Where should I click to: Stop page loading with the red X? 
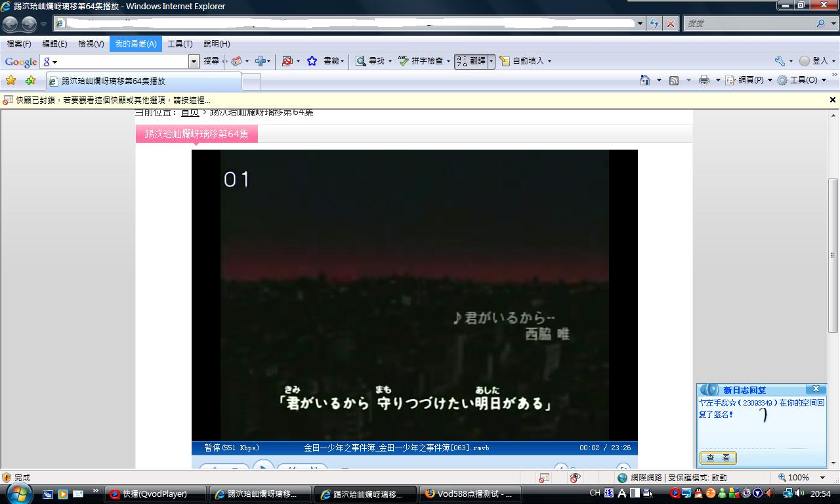(x=670, y=24)
